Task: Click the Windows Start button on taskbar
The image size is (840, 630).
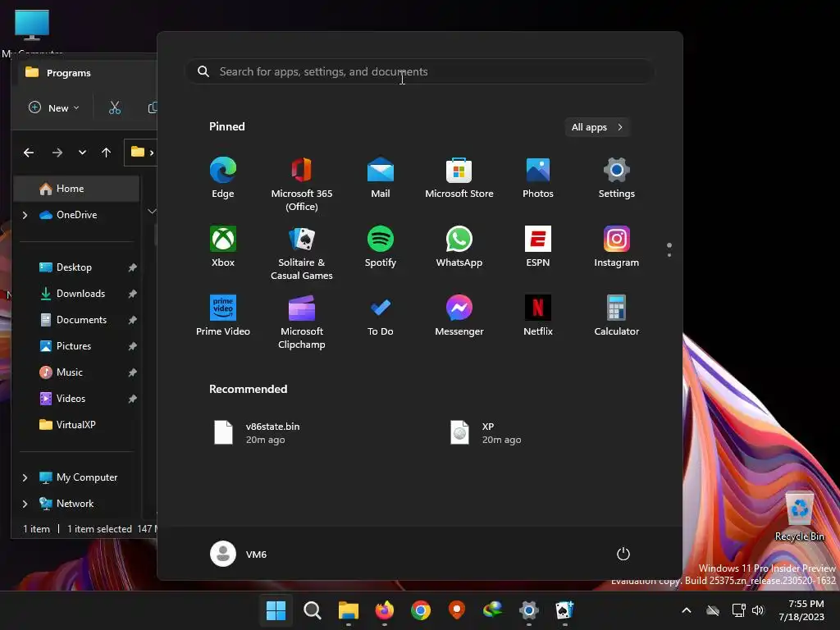Action: [x=276, y=610]
